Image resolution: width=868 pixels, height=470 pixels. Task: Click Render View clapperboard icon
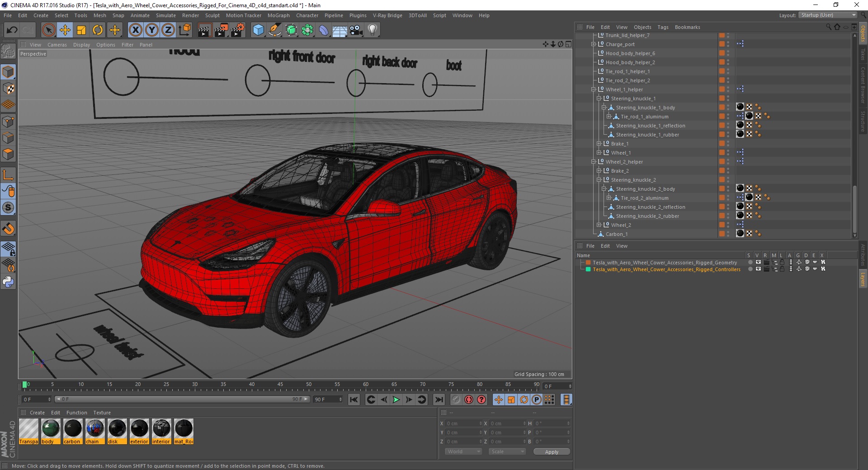204,30
